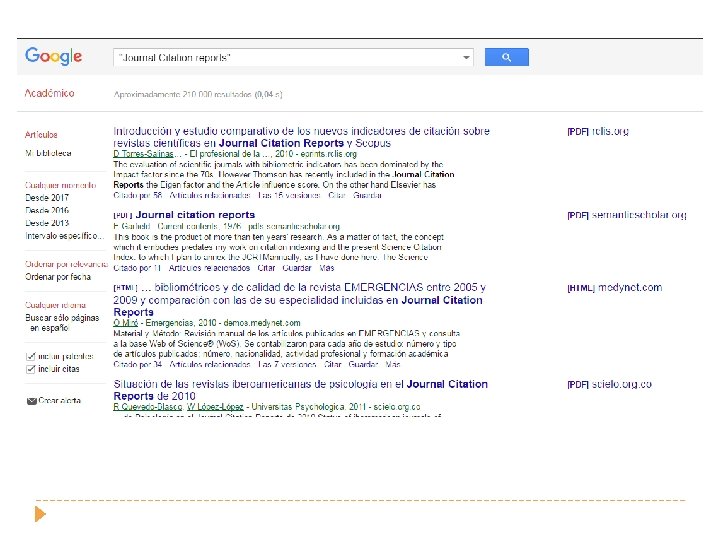The height and width of the screenshot is (540, 720).
Task: Filter results Desde 2013
Action: pos(47,223)
